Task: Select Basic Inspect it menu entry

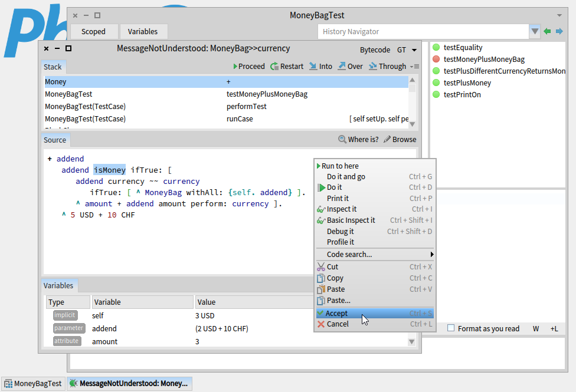Action: click(x=375, y=220)
